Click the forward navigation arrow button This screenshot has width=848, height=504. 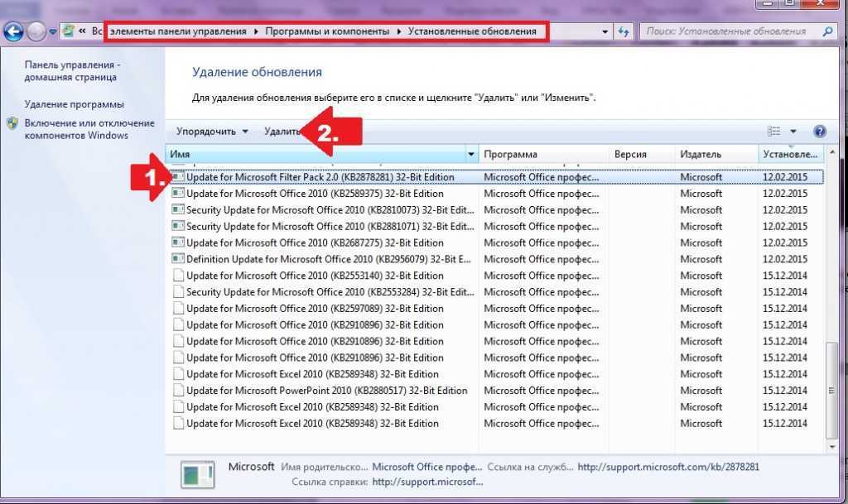coord(36,31)
